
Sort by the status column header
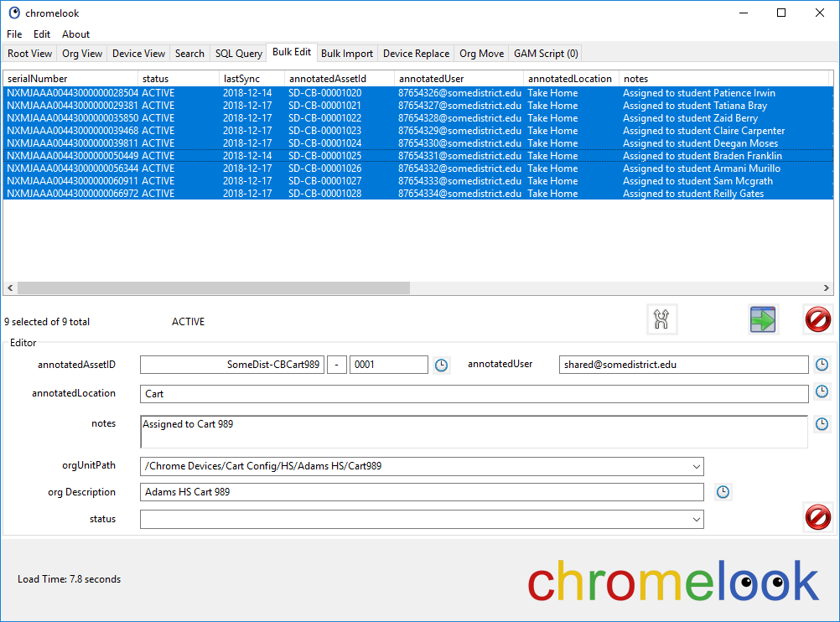click(x=179, y=79)
